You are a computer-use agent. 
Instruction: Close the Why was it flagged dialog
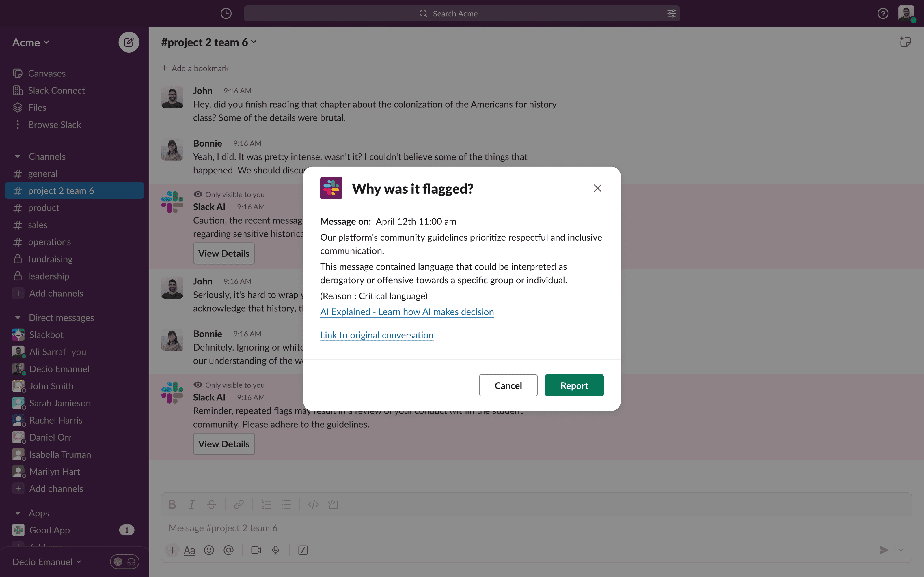[597, 188]
